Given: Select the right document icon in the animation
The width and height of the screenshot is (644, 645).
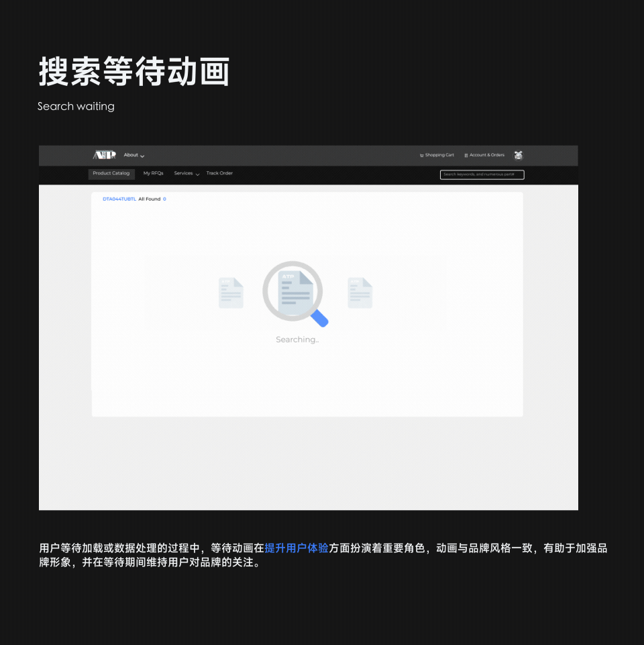Looking at the screenshot, I should pyautogui.click(x=360, y=293).
